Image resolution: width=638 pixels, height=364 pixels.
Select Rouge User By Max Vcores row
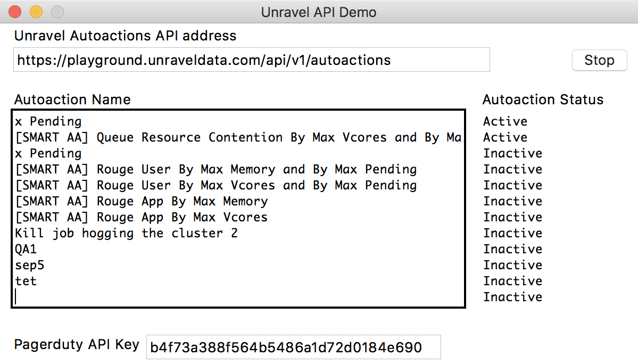pos(216,185)
